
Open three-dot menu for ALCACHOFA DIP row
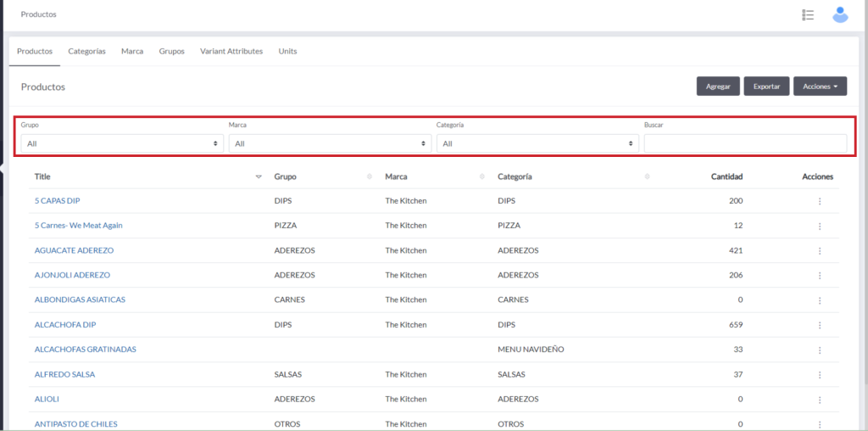pyautogui.click(x=819, y=325)
